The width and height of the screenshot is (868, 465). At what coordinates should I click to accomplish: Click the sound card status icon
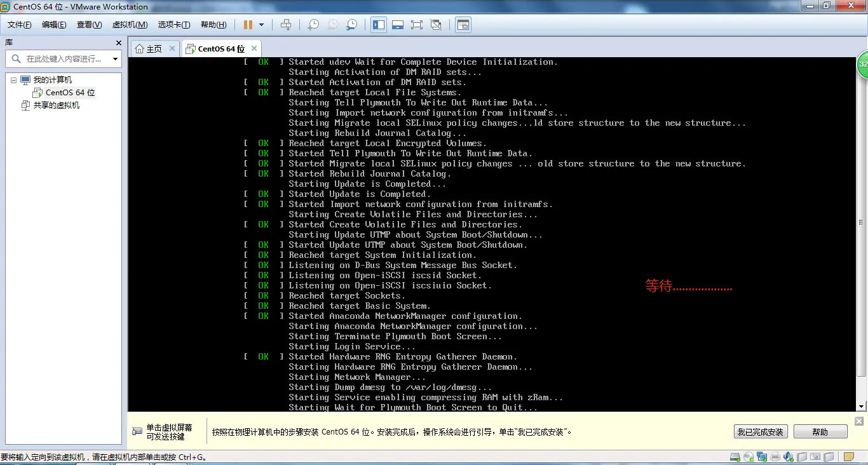coord(789,457)
